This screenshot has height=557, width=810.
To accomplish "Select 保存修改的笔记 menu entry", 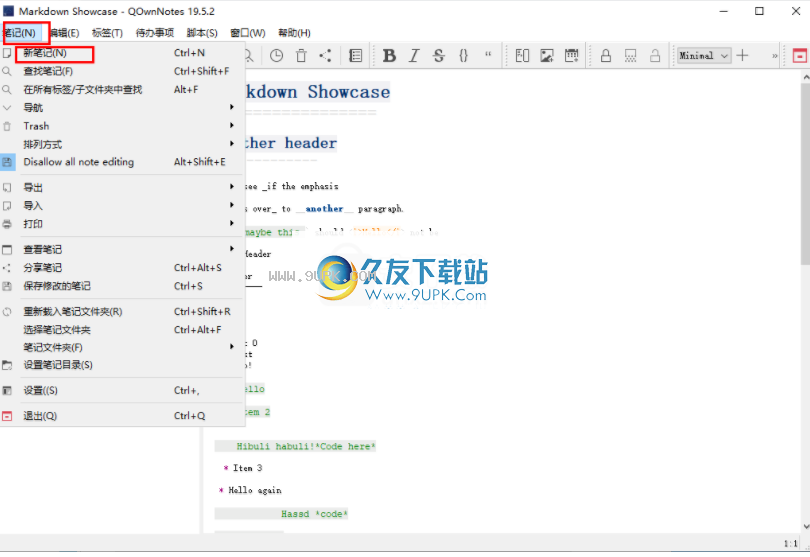I will tap(122, 286).
